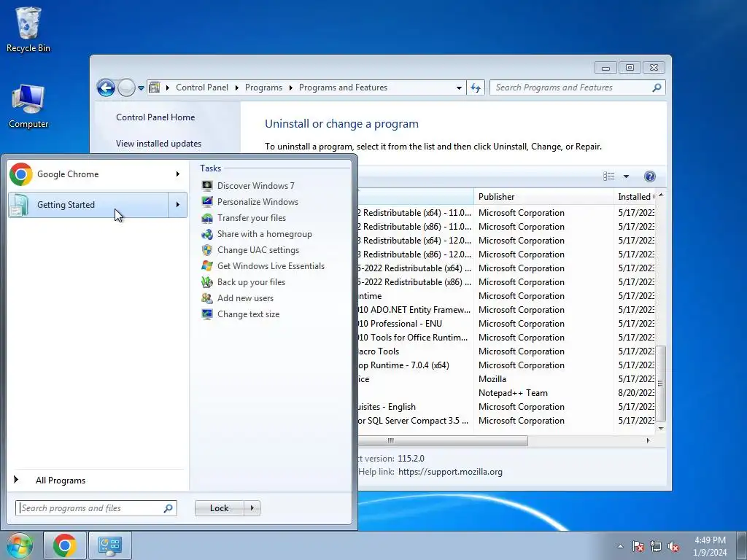Open address bar history dropdown
The height and width of the screenshot is (560, 747).
(459, 87)
